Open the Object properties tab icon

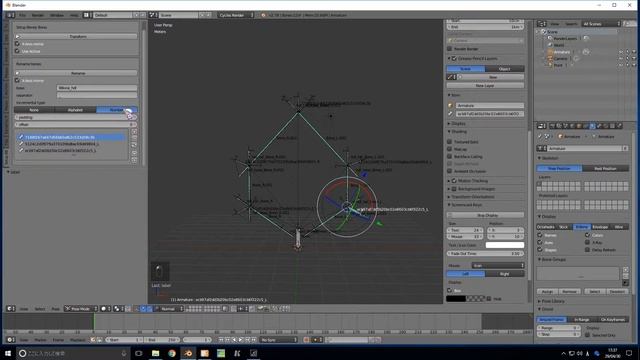579,126
